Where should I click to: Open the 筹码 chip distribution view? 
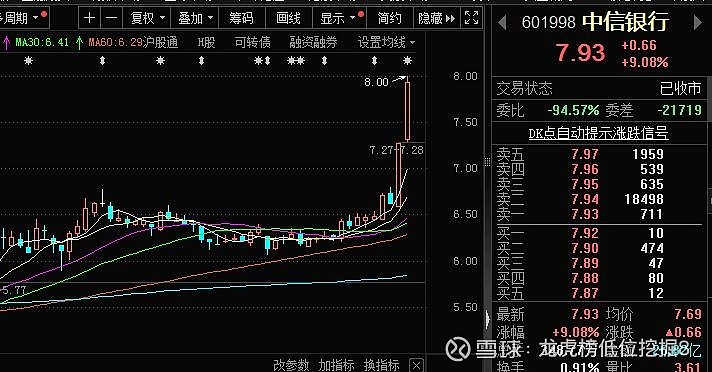[x=241, y=18]
